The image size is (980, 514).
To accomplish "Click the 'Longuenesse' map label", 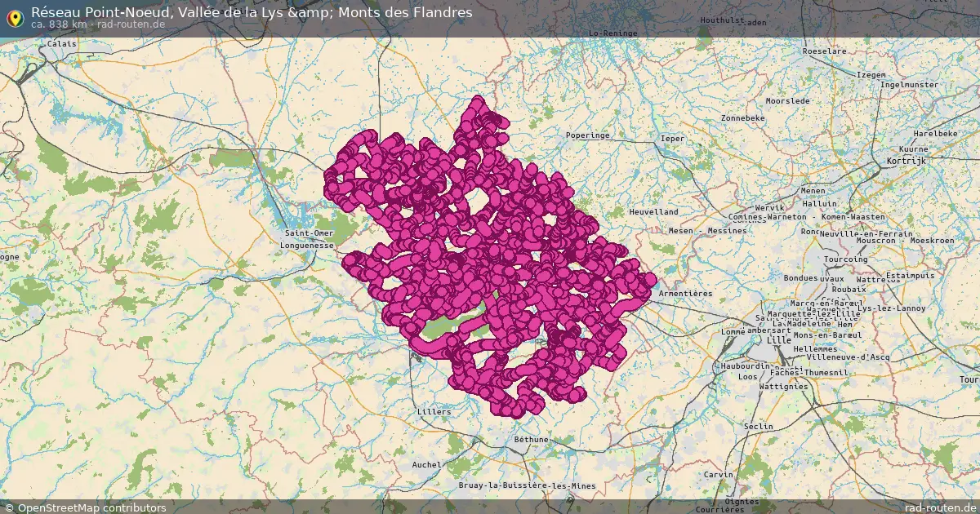I will (x=307, y=245).
